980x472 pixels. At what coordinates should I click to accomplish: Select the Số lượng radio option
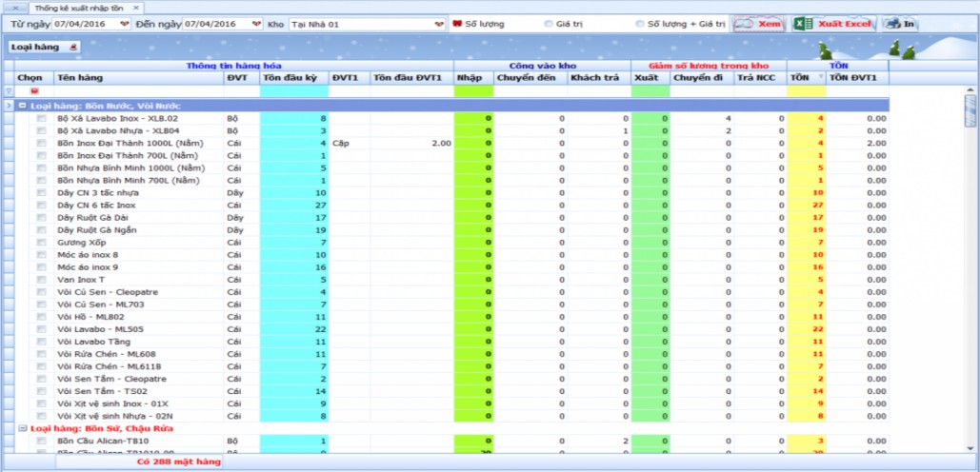pos(456,23)
